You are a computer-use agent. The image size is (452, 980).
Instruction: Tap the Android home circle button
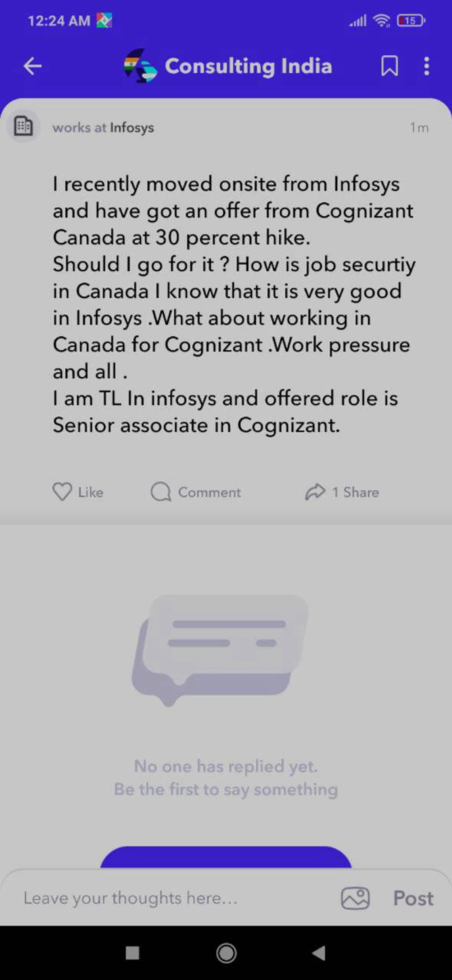(226, 953)
